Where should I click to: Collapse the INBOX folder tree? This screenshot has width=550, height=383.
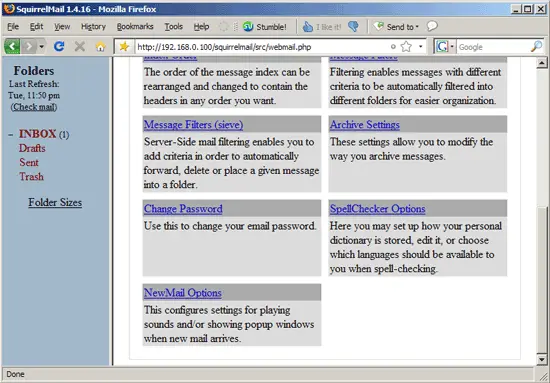click(x=11, y=134)
